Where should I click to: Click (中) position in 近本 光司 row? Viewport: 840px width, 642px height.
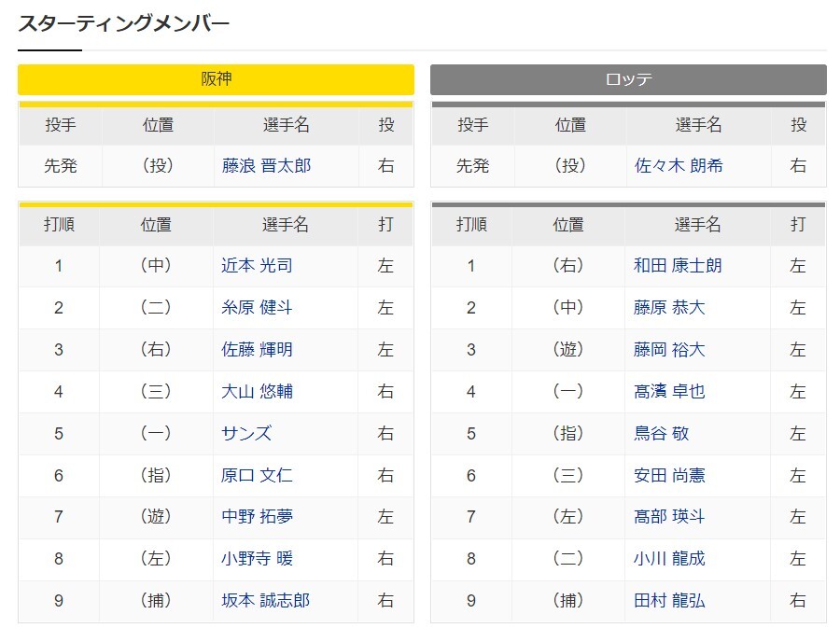coord(156,266)
